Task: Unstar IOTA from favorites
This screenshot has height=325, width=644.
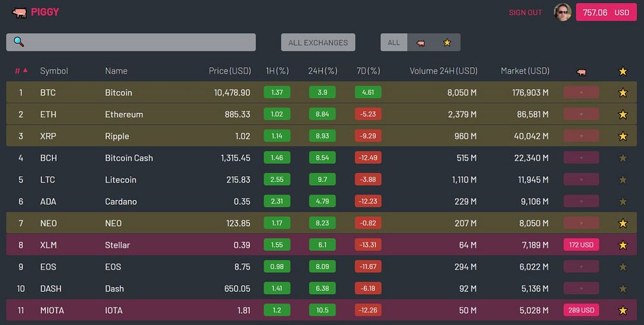Action: (623, 311)
